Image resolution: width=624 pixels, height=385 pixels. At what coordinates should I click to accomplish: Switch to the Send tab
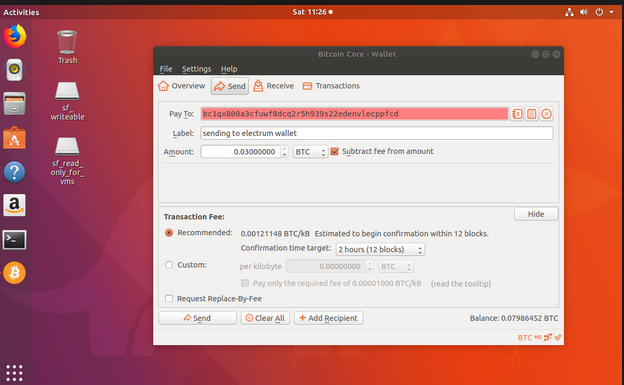230,86
